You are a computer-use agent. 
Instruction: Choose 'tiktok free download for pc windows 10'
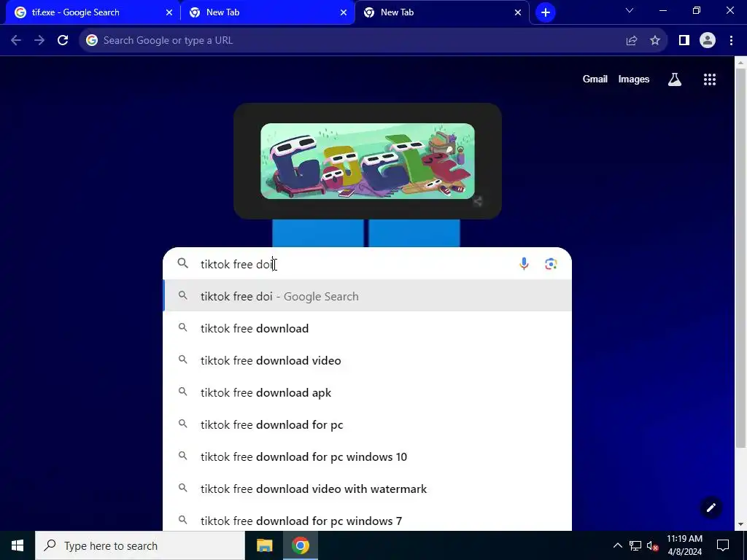point(368,457)
